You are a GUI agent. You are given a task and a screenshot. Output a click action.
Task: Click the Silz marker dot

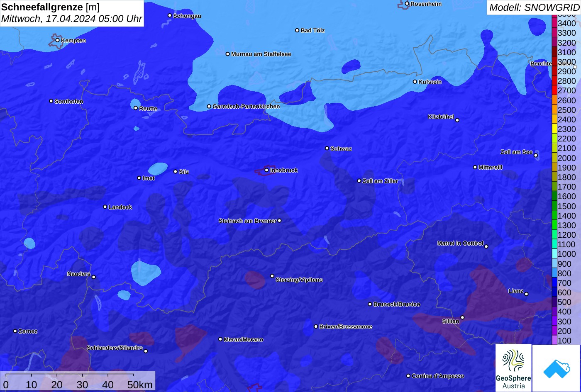click(x=176, y=171)
